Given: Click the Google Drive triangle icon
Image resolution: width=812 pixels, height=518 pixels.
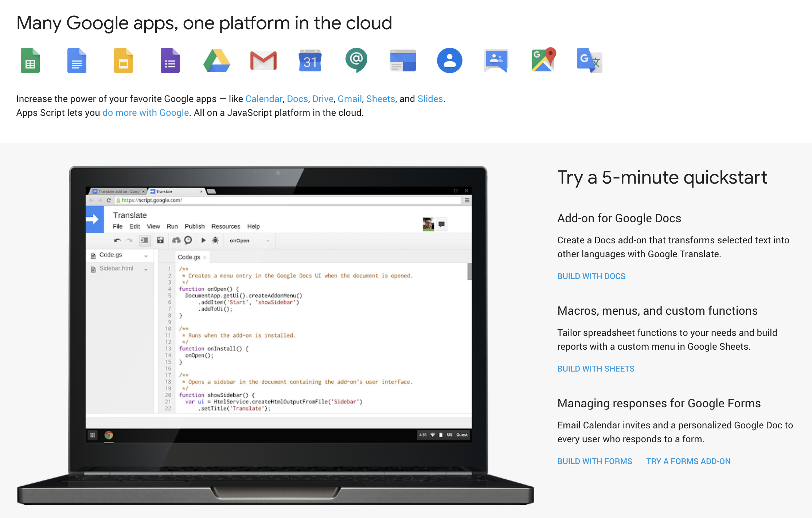Looking at the screenshot, I should coord(216,60).
